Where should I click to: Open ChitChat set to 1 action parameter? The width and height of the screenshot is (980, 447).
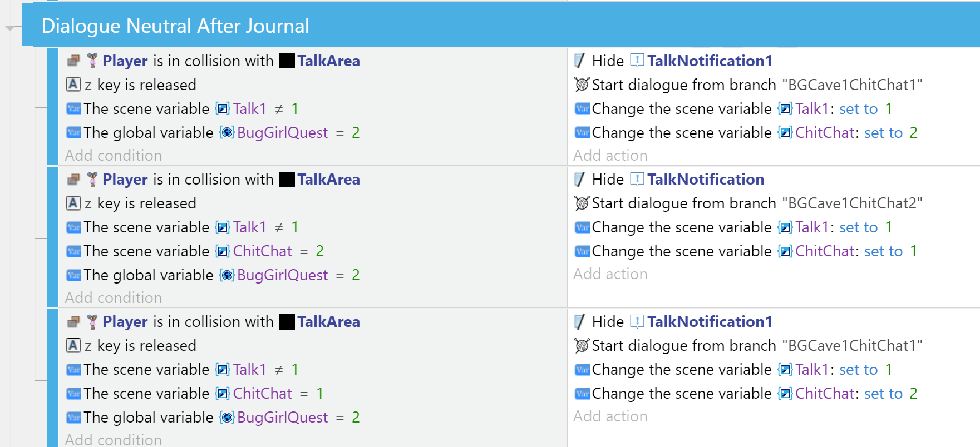(x=856, y=251)
